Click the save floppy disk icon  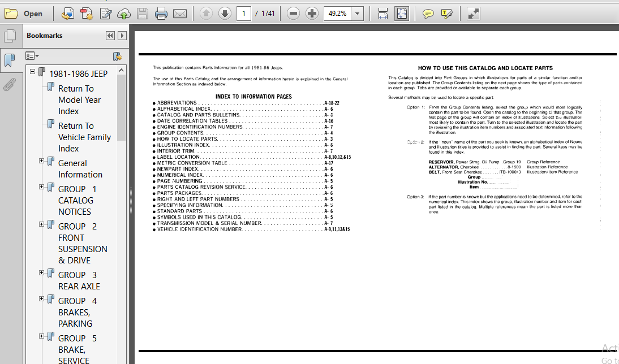coord(143,14)
